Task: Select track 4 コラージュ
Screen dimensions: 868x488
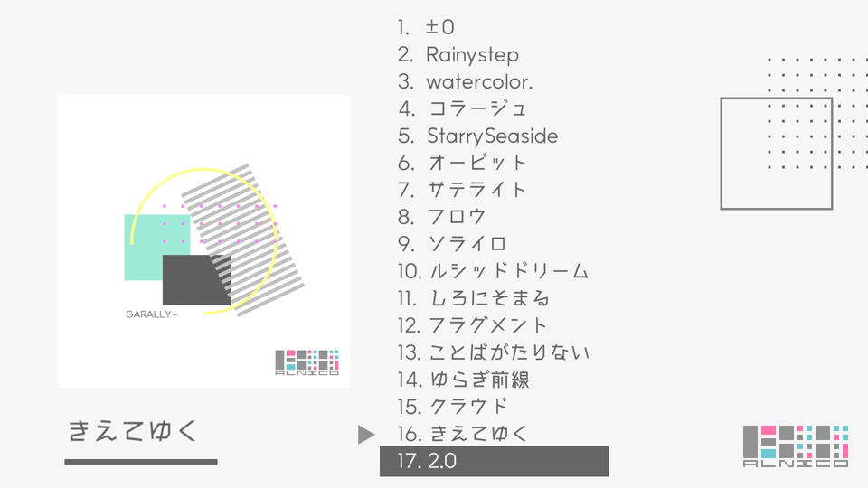Action: [462, 108]
